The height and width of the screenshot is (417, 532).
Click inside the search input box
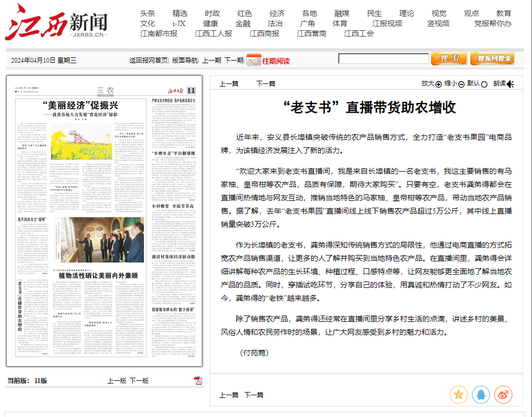click(x=384, y=58)
